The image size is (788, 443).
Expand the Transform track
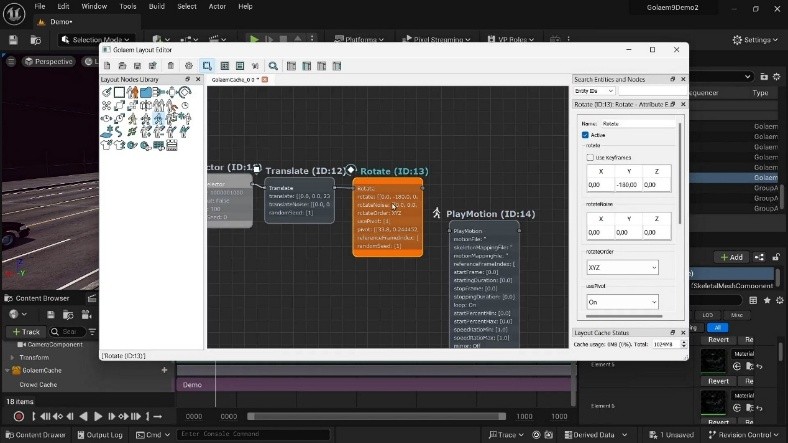pos(12,358)
